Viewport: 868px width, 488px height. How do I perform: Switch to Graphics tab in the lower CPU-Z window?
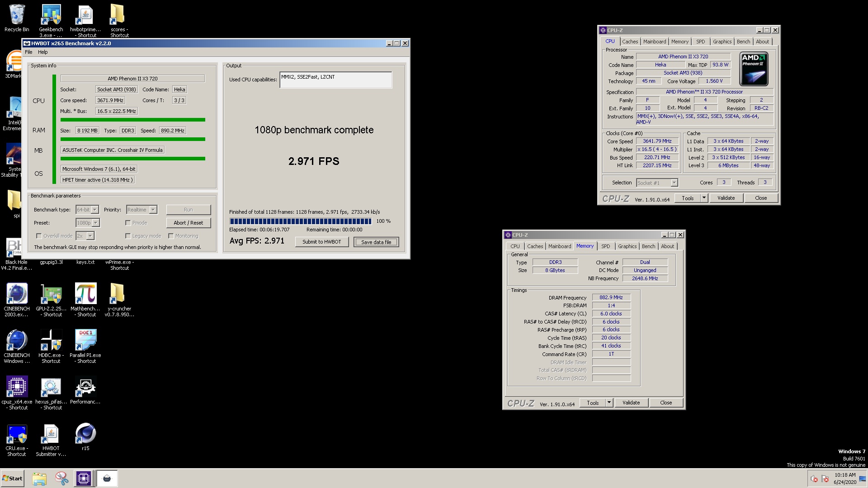click(x=627, y=246)
